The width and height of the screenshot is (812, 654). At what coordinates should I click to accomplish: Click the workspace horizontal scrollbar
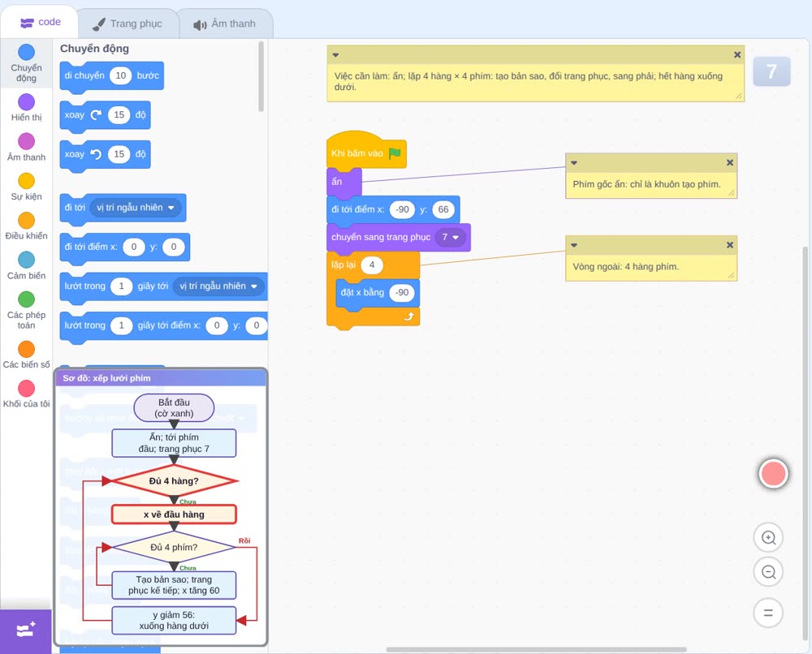point(537,649)
